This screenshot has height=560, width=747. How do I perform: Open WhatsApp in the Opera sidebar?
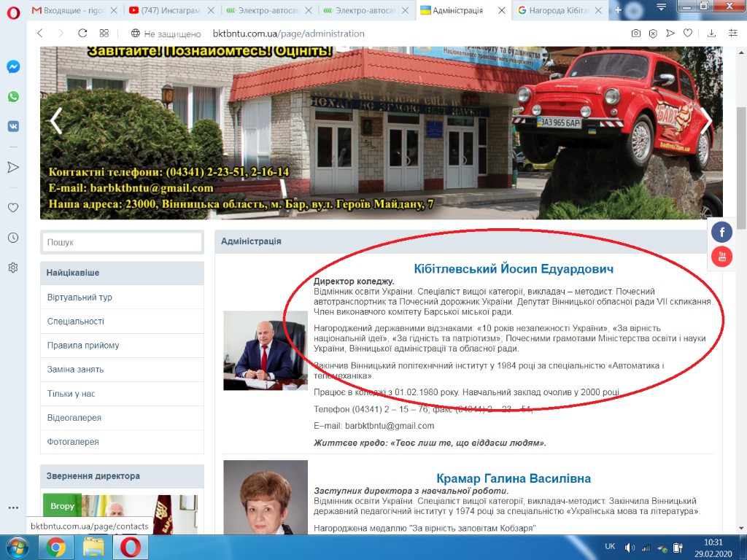coord(13,96)
